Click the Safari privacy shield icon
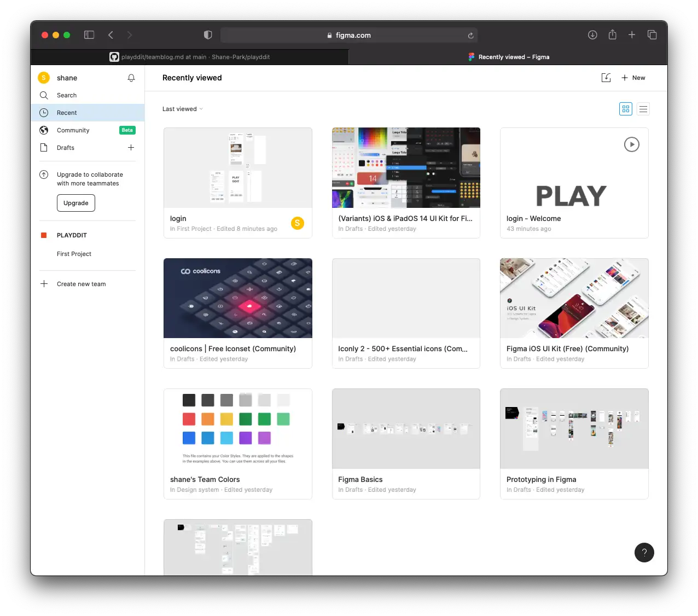Image resolution: width=698 pixels, height=616 pixels. tap(208, 35)
